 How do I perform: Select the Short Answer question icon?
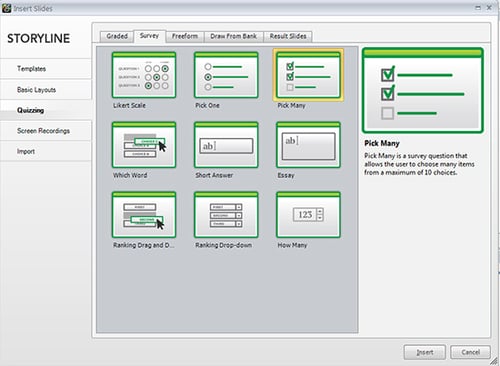coord(226,145)
